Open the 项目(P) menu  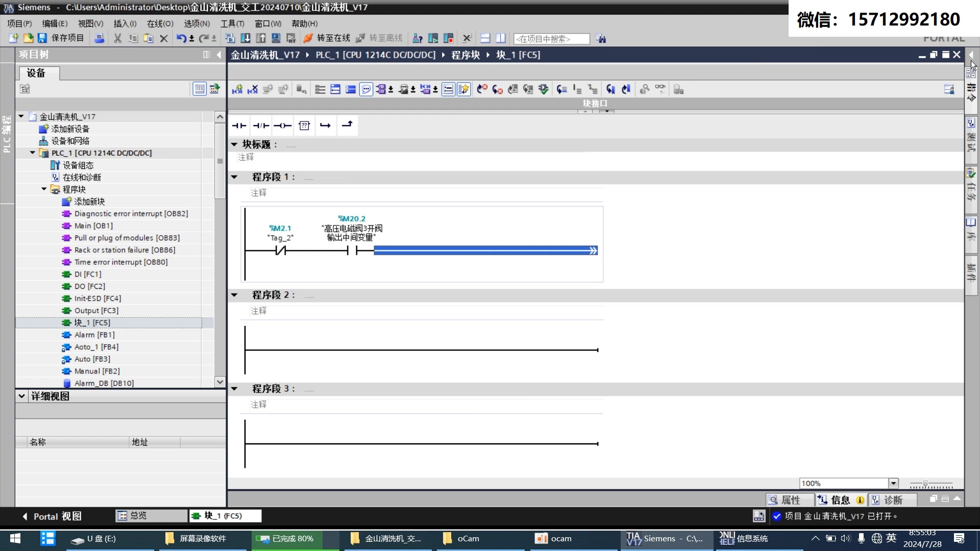[x=19, y=23]
